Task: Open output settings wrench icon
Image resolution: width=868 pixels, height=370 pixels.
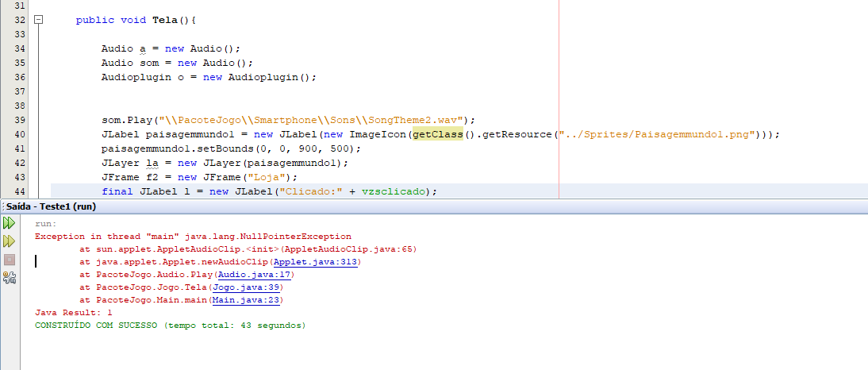Action: click(10, 278)
